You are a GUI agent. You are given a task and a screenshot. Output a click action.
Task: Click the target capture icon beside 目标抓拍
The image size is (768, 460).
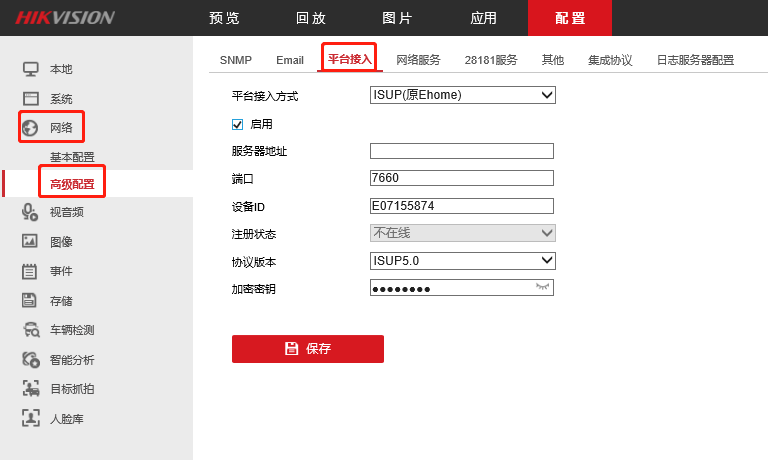(31, 388)
